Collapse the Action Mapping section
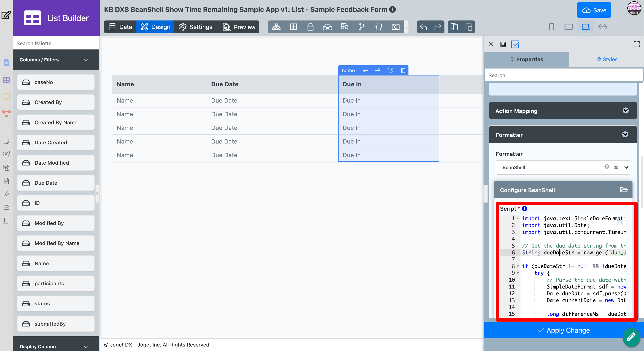The height and width of the screenshot is (351, 644). click(x=625, y=110)
